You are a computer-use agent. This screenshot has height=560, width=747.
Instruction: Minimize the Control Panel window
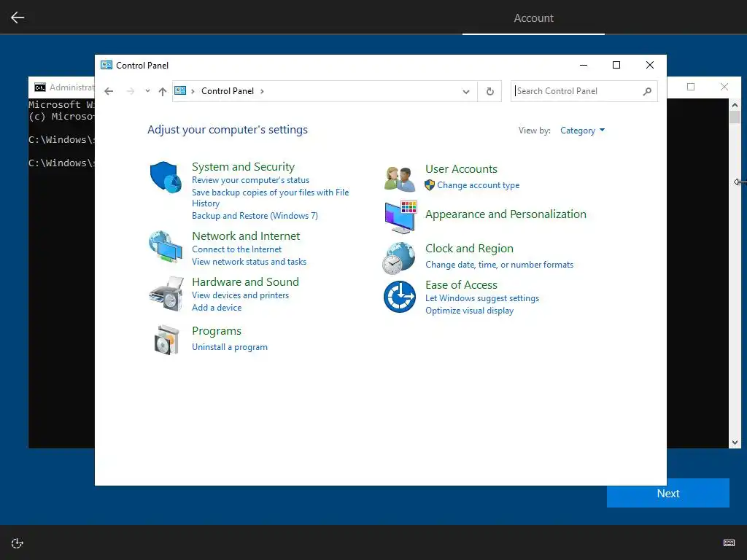click(x=584, y=65)
